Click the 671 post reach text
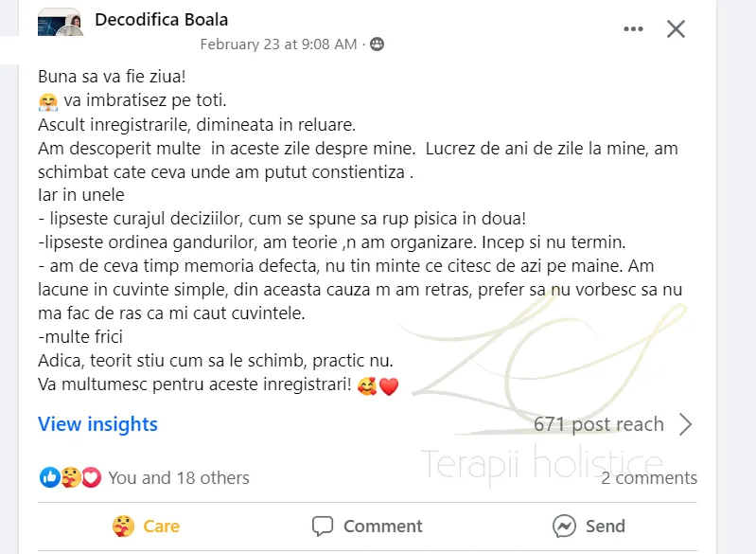The image size is (756, 554). point(598,424)
